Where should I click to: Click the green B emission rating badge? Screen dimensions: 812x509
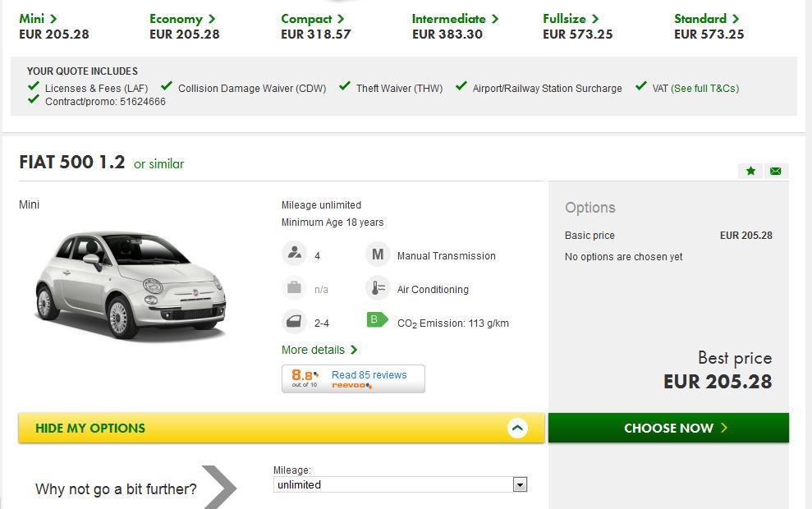[377, 320]
